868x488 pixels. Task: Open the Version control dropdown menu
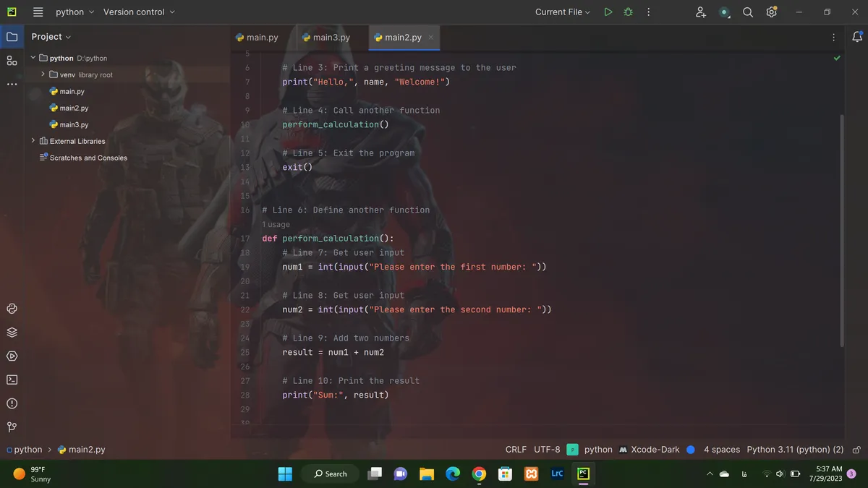click(x=139, y=12)
